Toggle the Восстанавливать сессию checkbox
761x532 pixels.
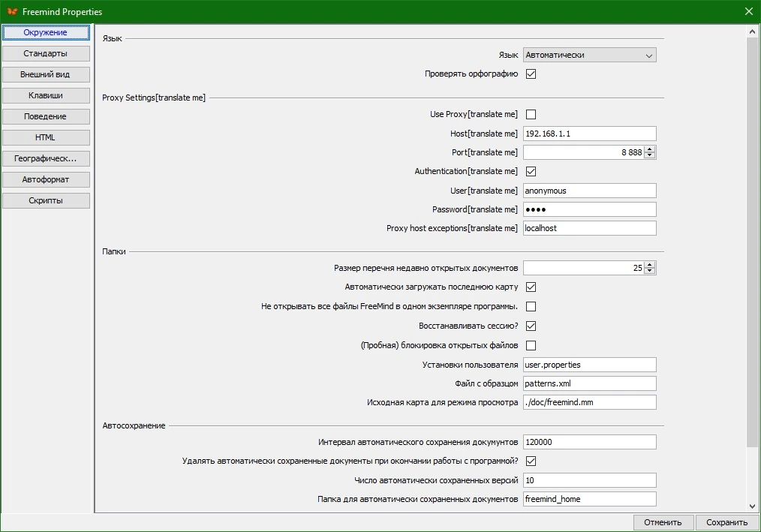coord(531,326)
